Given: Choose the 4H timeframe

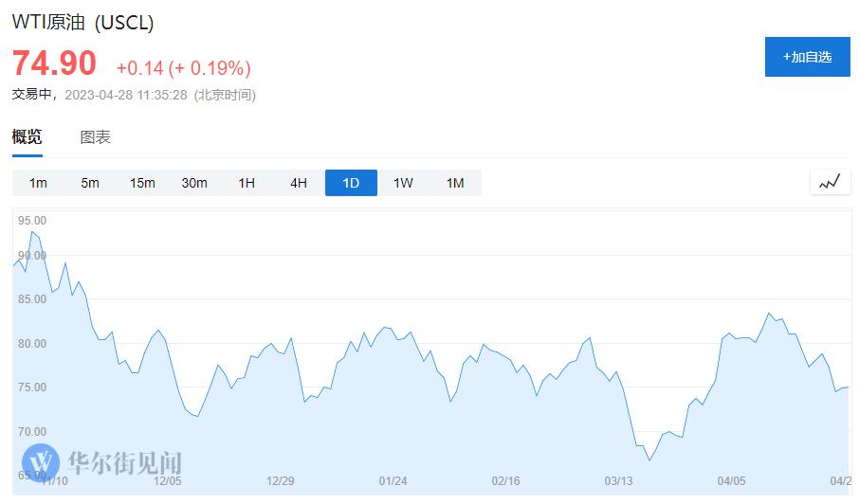Looking at the screenshot, I should [299, 183].
